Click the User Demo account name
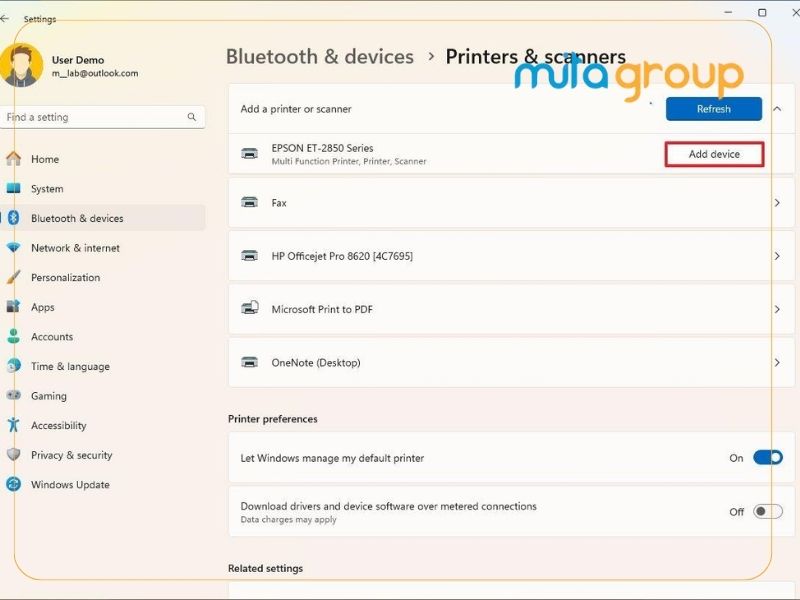The width and height of the screenshot is (800, 600). point(78,60)
